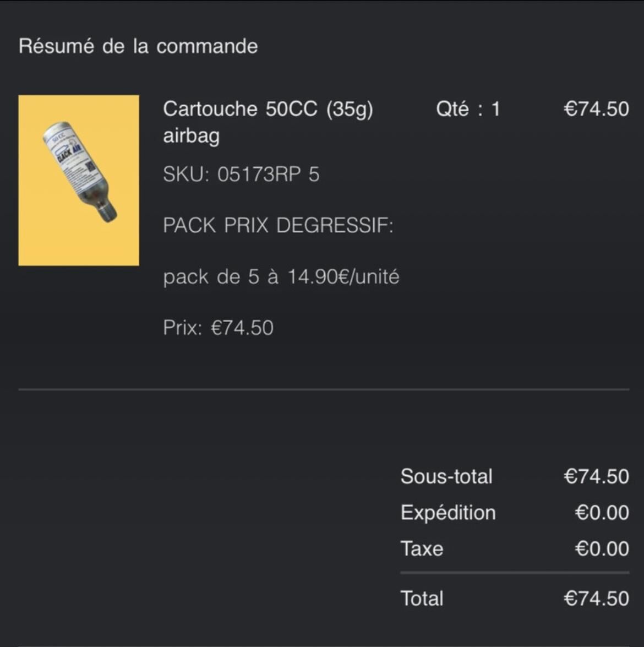Click the pack de 5 à 14.90€/unité option text
The height and width of the screenshot is (647, 644).
281,276
